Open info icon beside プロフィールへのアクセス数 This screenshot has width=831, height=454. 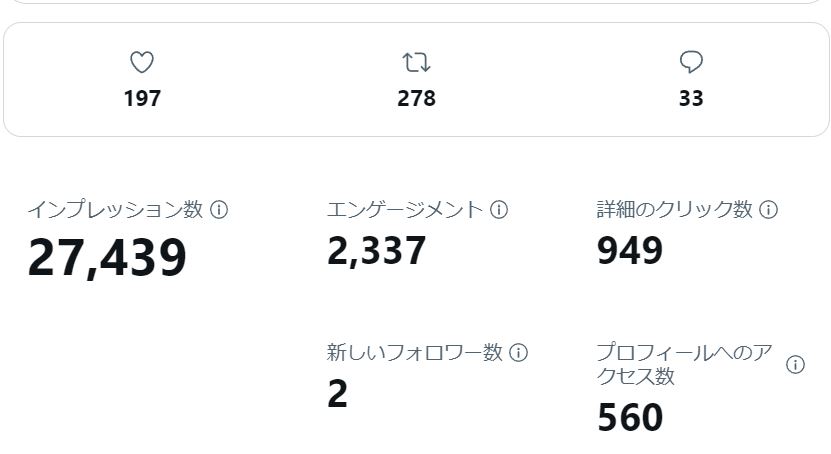(795, 364)
